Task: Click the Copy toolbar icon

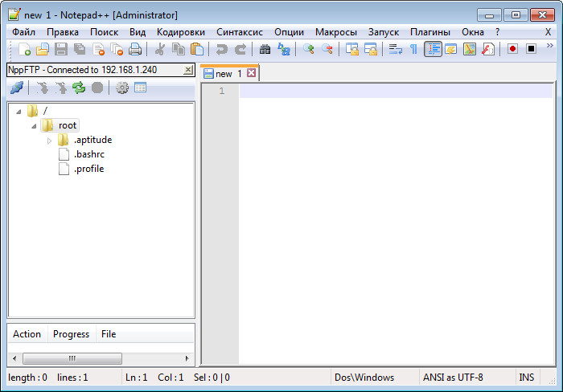Action: point(179,49)
